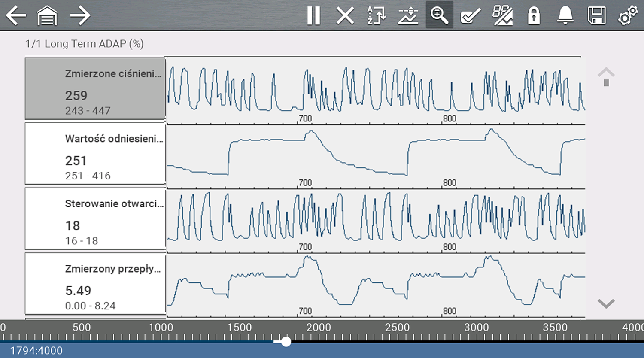Open settings via the gears icon
The width and height of the screenshot is (644, 358).
click(628, 16)
